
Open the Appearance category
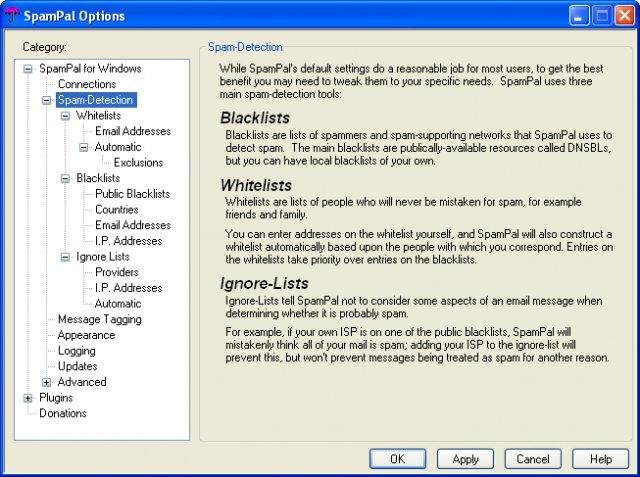[86, 335]
